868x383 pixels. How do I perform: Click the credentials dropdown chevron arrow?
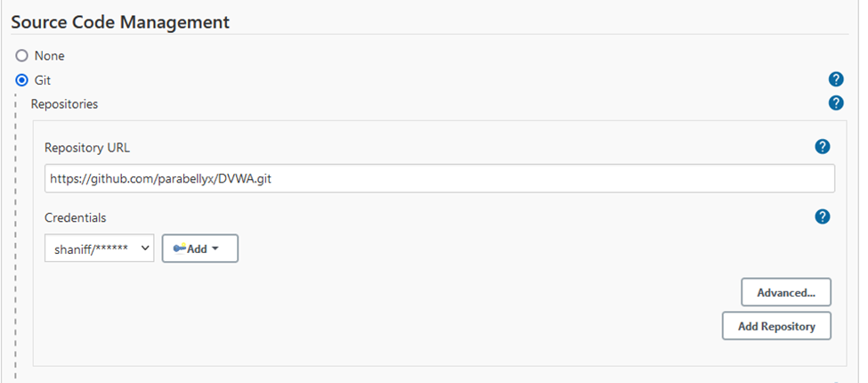[x=145, y=249]
